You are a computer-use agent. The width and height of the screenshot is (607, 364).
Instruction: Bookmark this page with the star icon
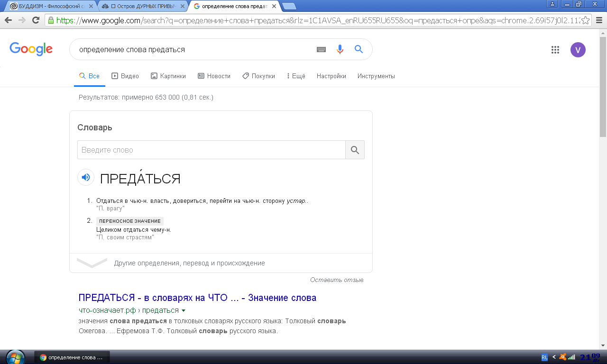click(x=586, y=20)
